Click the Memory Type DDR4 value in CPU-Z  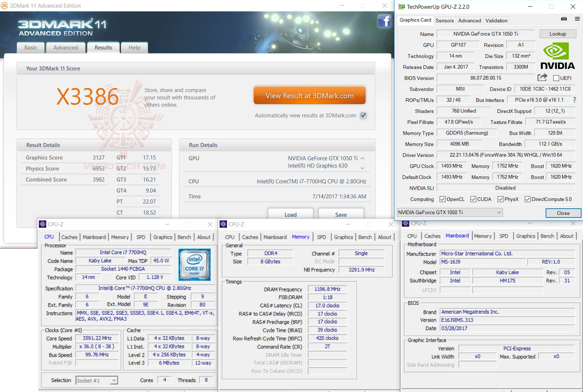tap(271, 253)
